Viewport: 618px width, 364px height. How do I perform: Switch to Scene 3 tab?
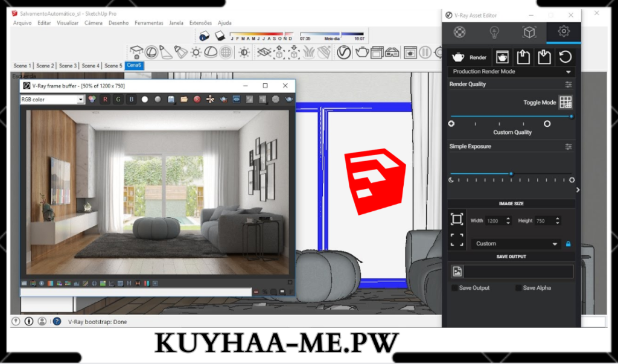pyautogui.click(x=68, y=66)
